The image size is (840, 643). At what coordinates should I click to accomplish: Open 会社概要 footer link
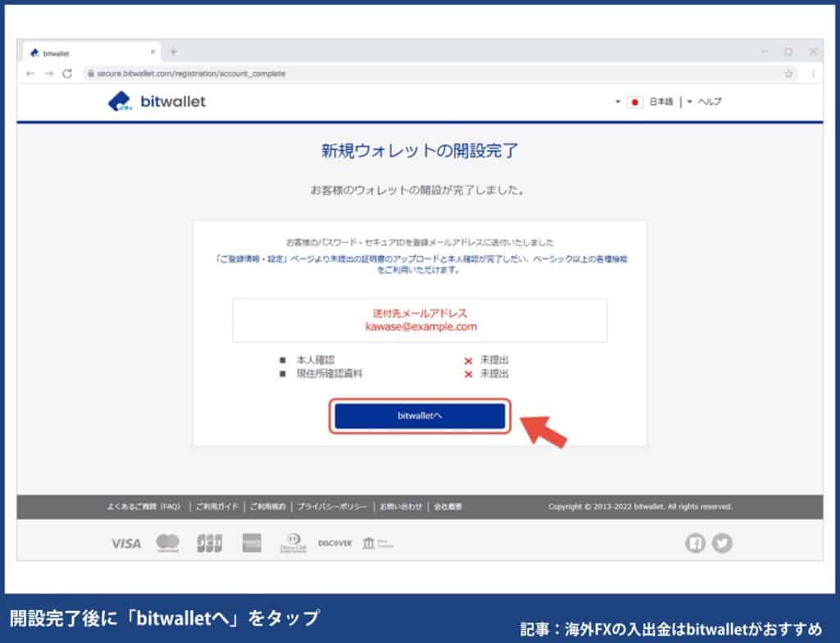tap(448, 506)
